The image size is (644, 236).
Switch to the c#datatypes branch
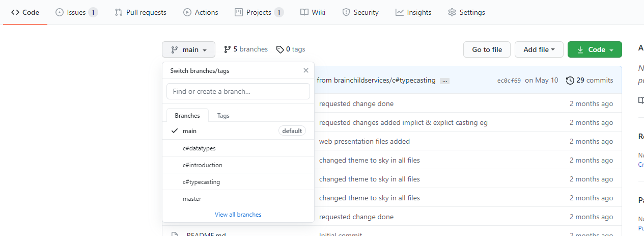click(238, 148)
